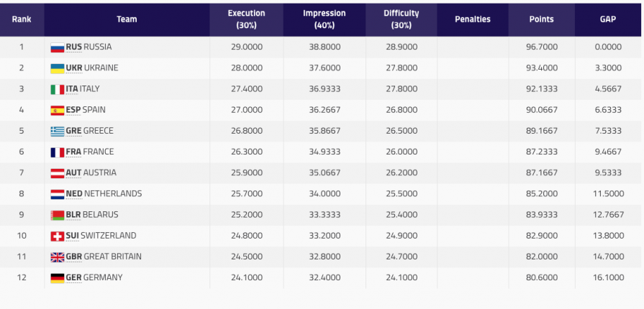Open the NED NETHERLANDS team link

[x=104, y=194]
